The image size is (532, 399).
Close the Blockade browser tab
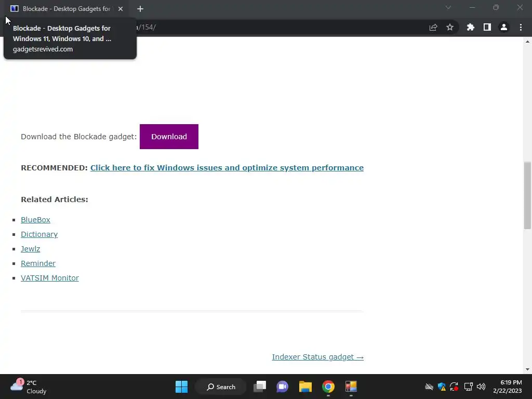(x=121, y=9)
